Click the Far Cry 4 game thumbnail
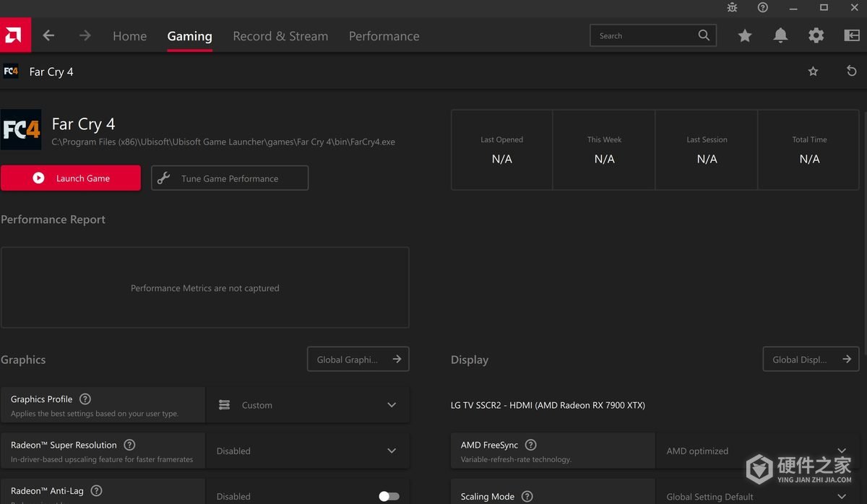 [21, 129]
